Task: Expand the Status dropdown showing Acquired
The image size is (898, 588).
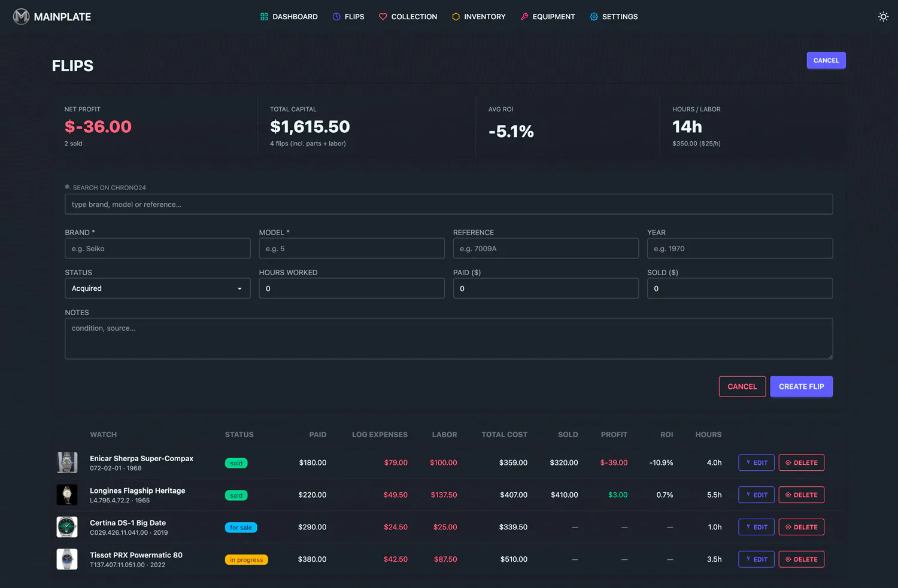Action: (x=157, y=288)
